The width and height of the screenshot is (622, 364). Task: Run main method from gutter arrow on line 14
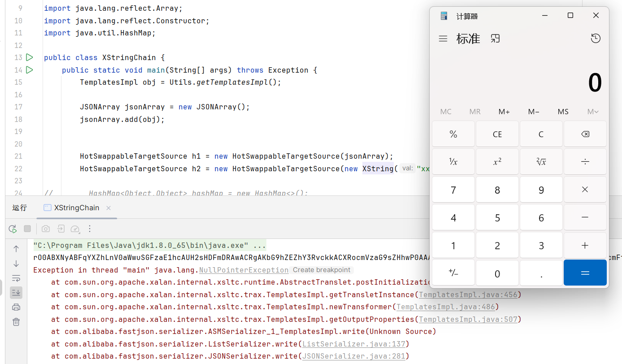pos(29,70)
